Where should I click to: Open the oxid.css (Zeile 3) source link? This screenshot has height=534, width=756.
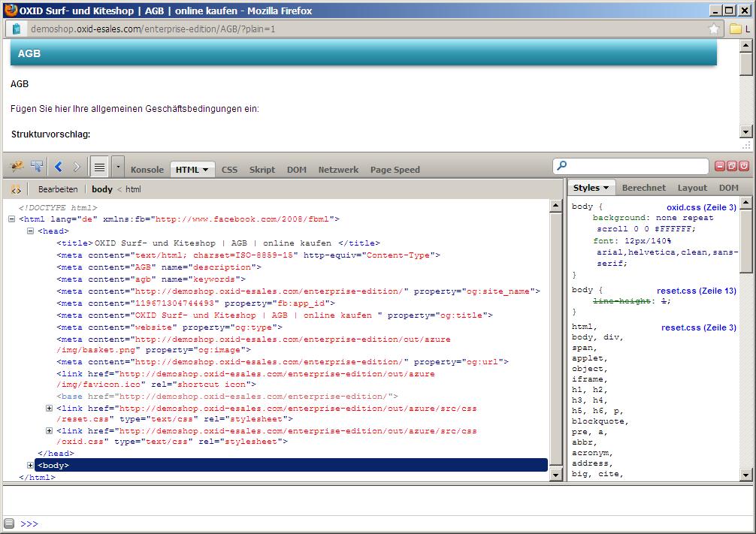[x=701, y=207]
